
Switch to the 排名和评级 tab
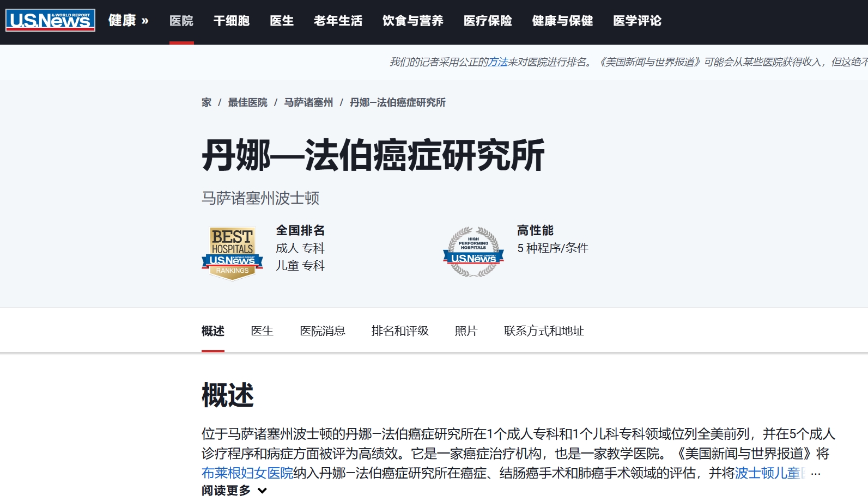pos(400,331)
